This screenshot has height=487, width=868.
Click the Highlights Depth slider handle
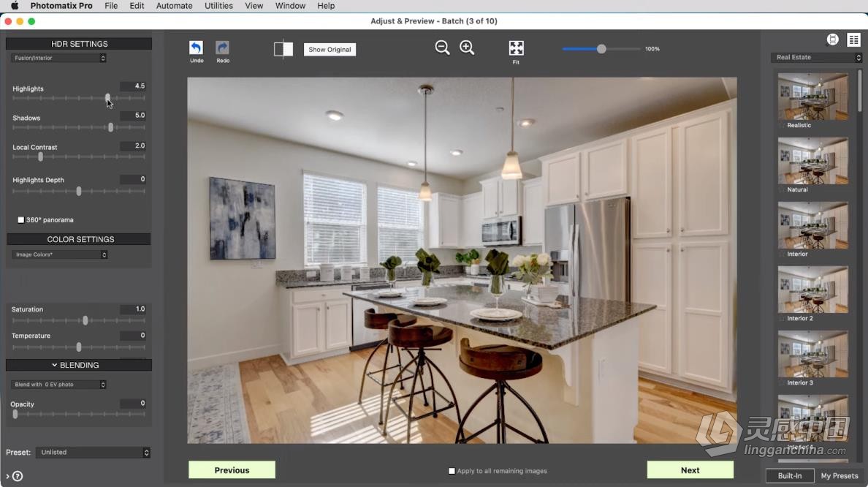click(x=79, y=191)
